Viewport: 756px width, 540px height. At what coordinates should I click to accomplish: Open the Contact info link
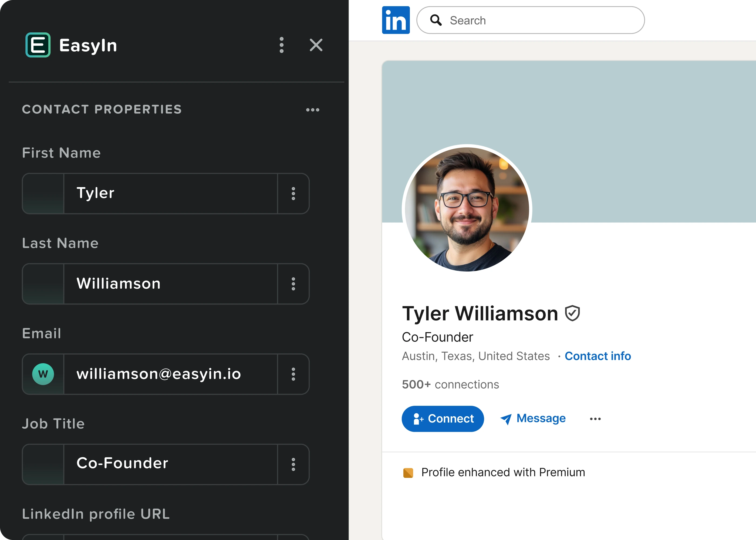(x=598, y=356)
